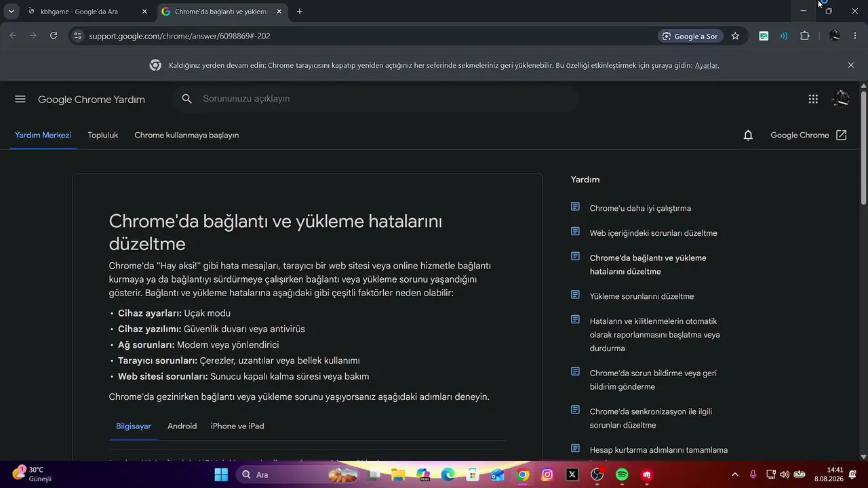Focus the Sorununuzu açıklayın search field

(x=375, y=99)
